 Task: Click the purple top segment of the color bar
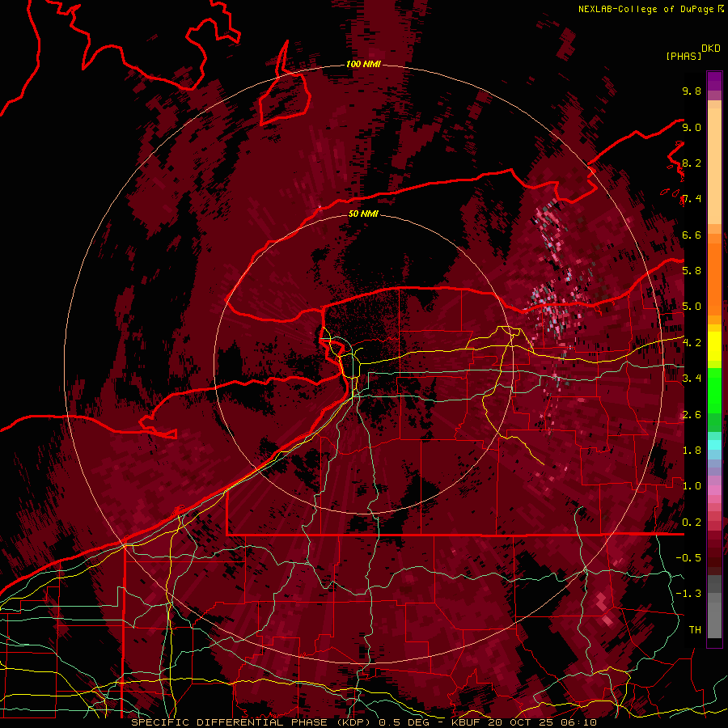coord(714,81)
